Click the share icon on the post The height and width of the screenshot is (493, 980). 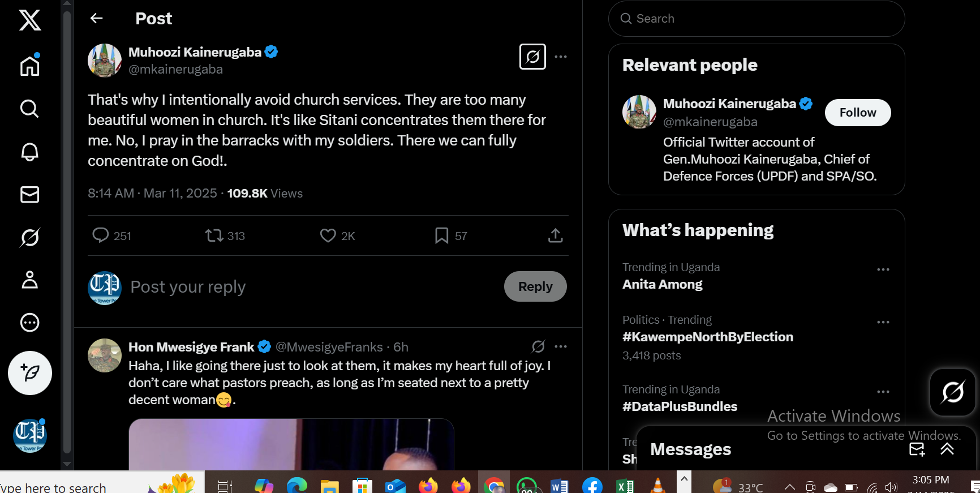tap(555, 235)
